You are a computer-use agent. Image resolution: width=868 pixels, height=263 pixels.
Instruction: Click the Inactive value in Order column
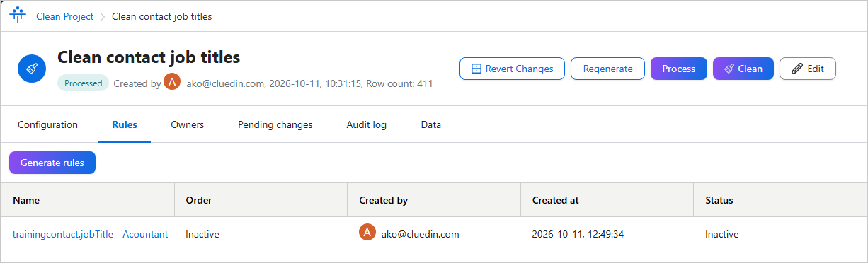coord(202,234)
